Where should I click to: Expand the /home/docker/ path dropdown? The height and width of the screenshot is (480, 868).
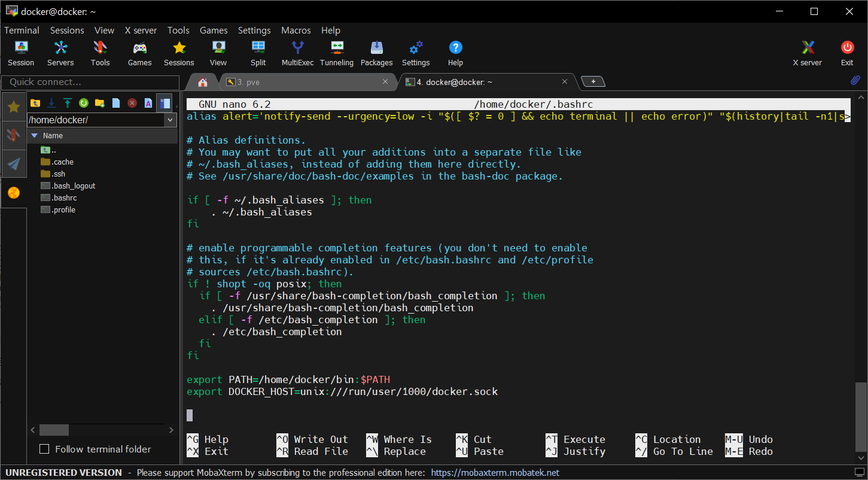tap(170, 120)
